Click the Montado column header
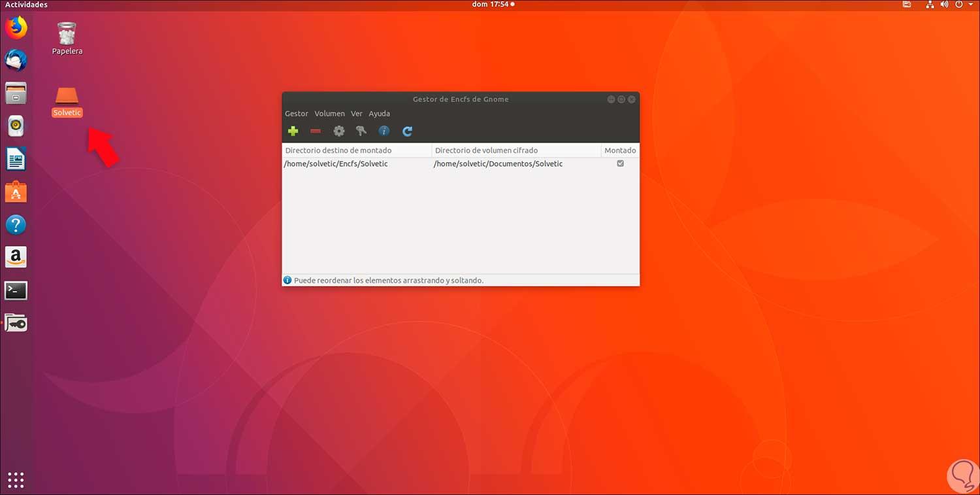Screen dimensions: 980x495 [620, 150]
